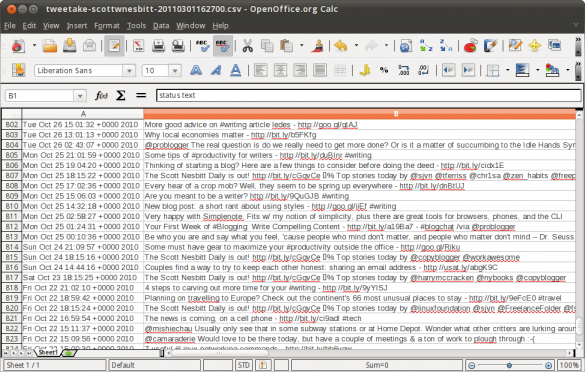This screenshot has height=372, width=585.
Task: Toggle Edit File mode
Action: click(x=114, y=46)
